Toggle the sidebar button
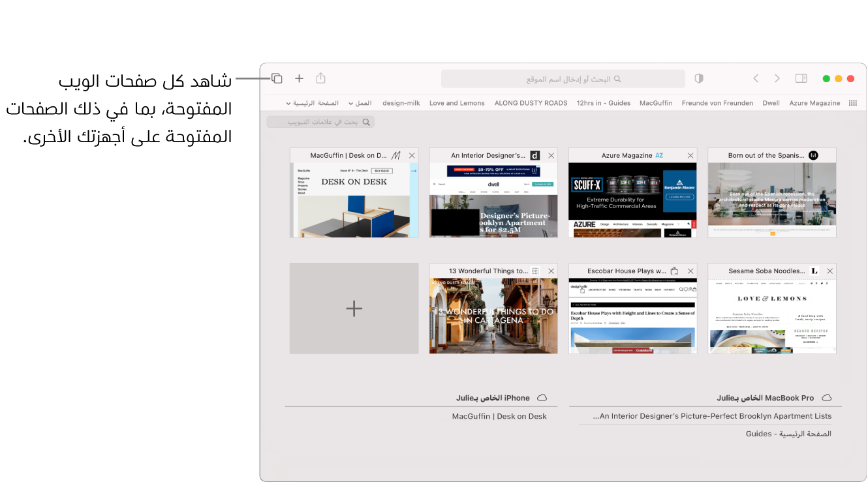 (x=801, y=78)
